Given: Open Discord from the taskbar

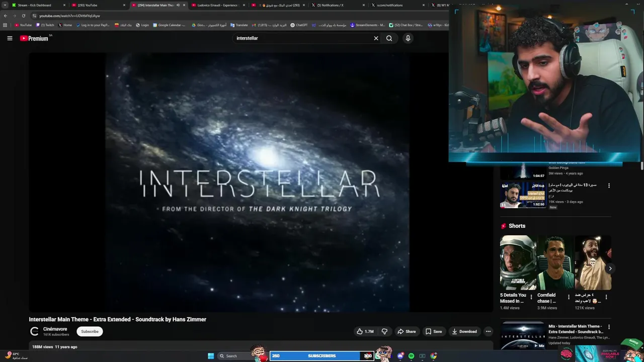Looking at the screenshot, I should click(x=400, y=356).
